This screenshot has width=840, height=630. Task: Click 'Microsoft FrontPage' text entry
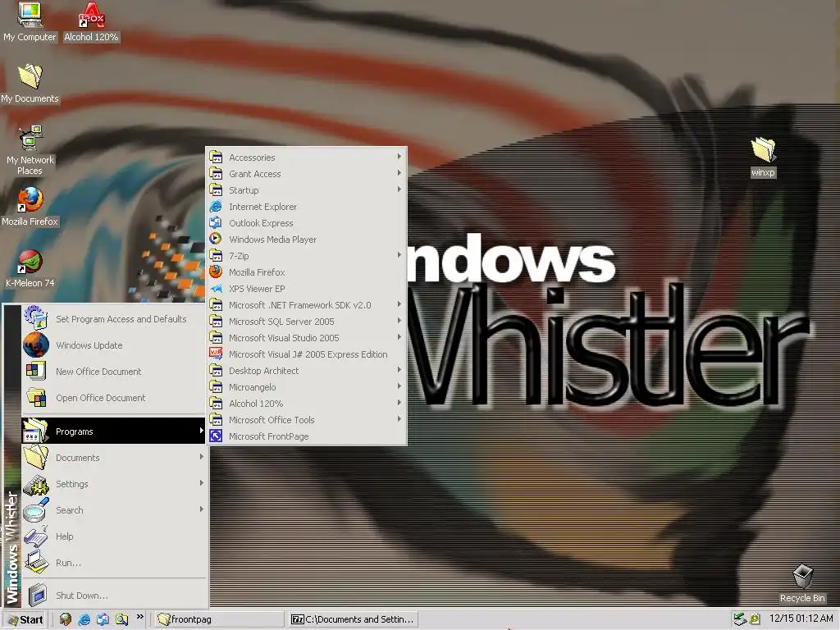point(269,436)
